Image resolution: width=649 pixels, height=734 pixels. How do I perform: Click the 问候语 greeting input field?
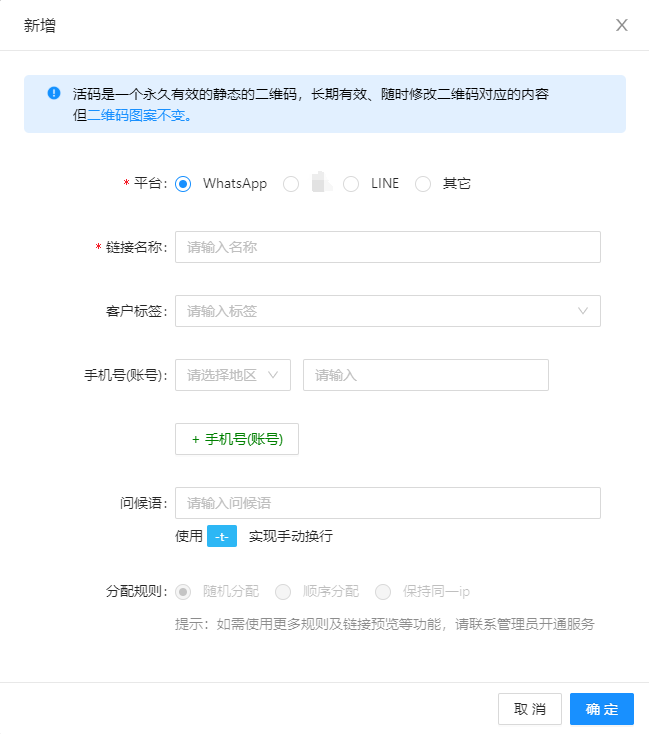click(x=388, y=503)
